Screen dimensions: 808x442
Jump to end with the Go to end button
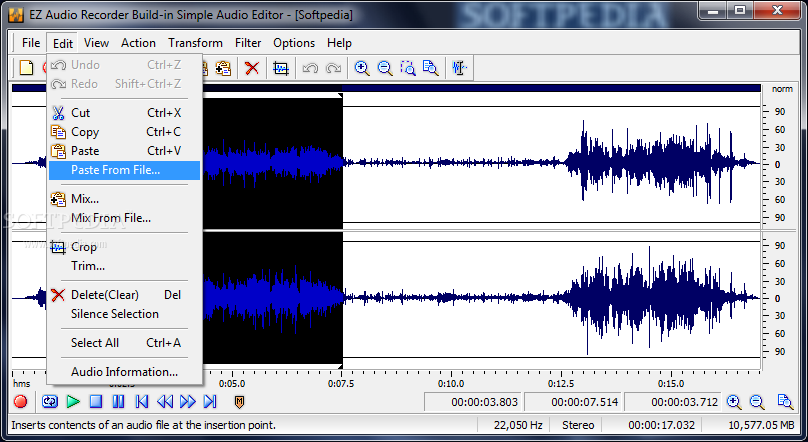tap(210, 401)
